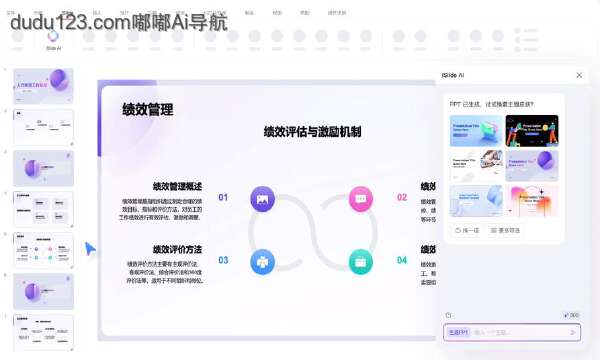Screen dimensions: 600x360
Task: Select the blue circular icon beside 03
Action: coord(262,262)
